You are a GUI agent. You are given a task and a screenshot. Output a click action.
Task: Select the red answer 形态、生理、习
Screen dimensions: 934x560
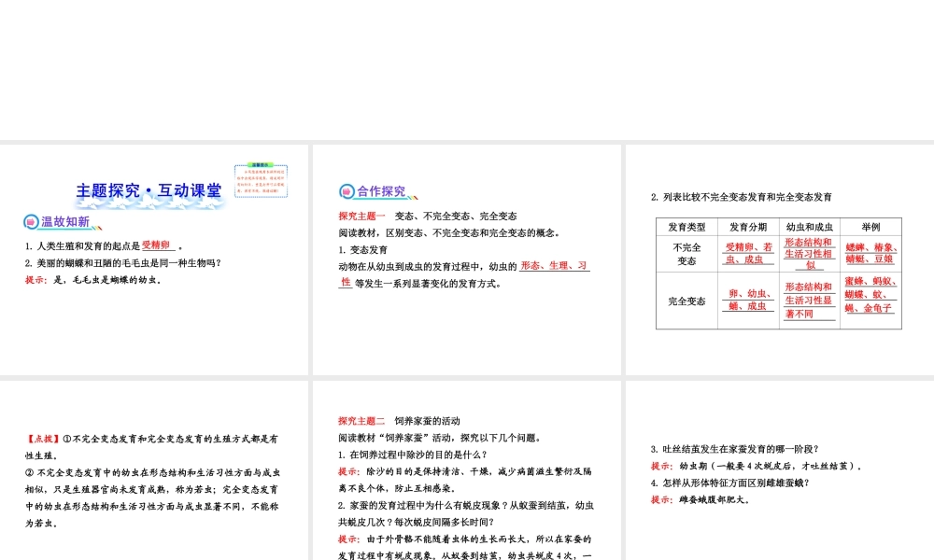click(x=554, y=265)
